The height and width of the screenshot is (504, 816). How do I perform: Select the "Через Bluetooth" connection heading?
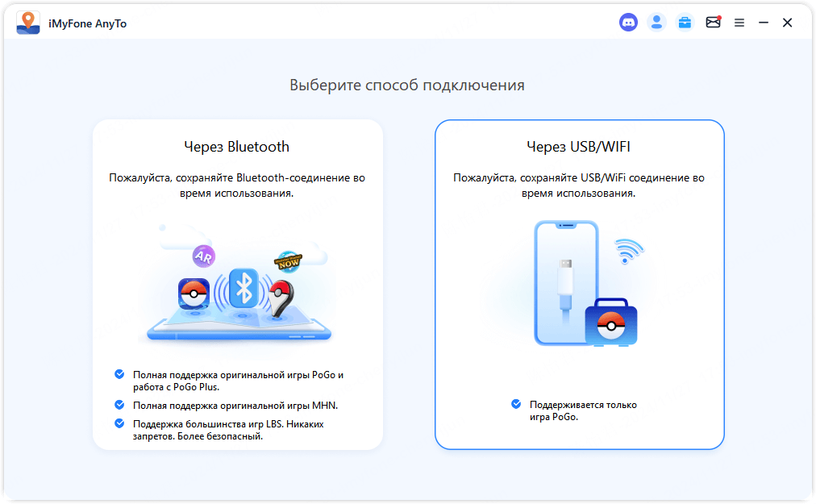tap(236, 147)
